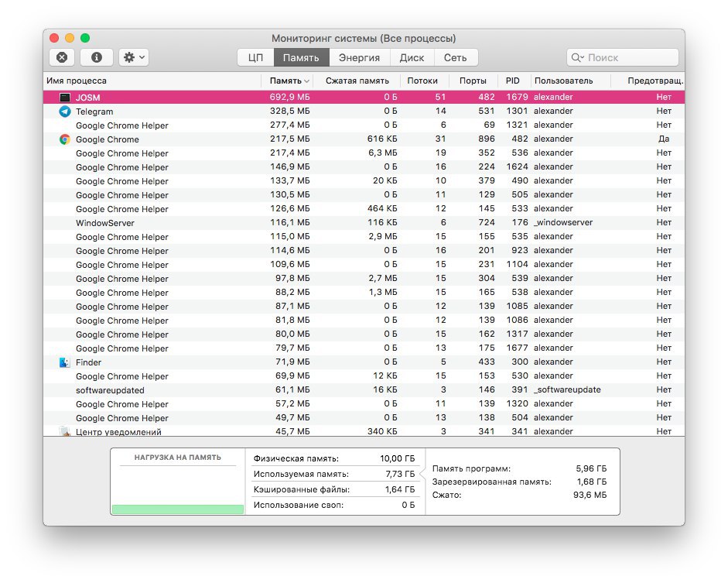Image resolution: width=728 pixels, height=583 pixels.
Task: Click the Google Chrome app icon
Action: click(65, 139)
